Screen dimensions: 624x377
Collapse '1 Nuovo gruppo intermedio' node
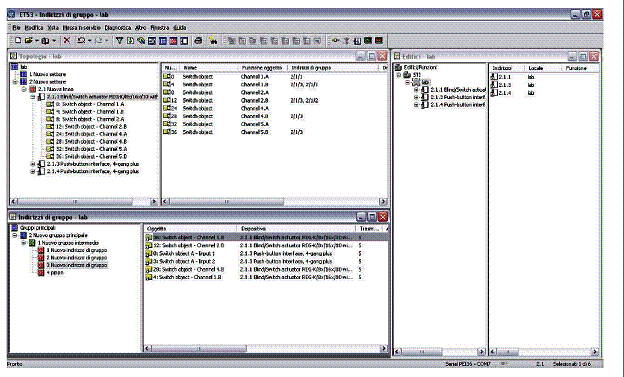tap(24, 243)
